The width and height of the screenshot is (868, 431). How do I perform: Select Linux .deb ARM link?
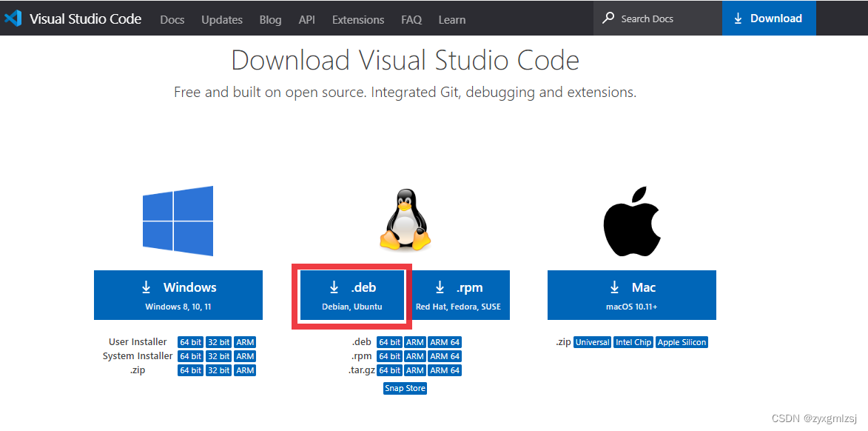415,342
